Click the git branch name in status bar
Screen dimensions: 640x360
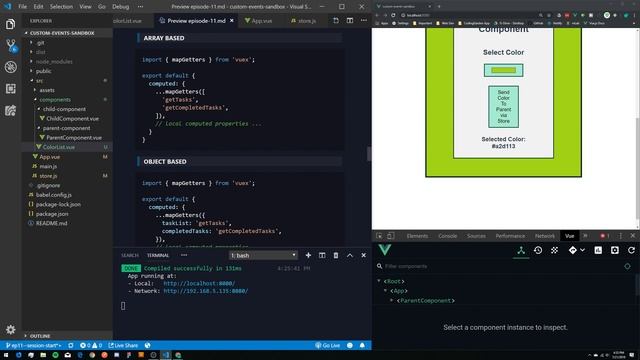click(33, 345)
